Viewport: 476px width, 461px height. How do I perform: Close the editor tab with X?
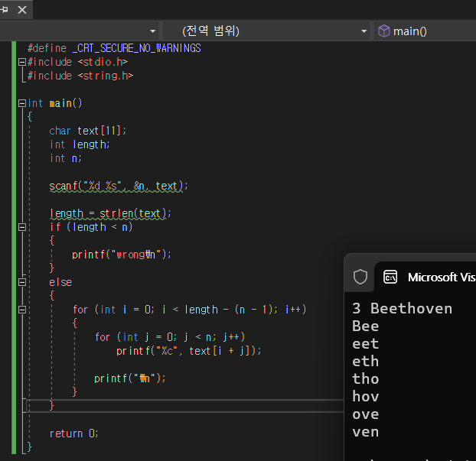coord(22,10)
